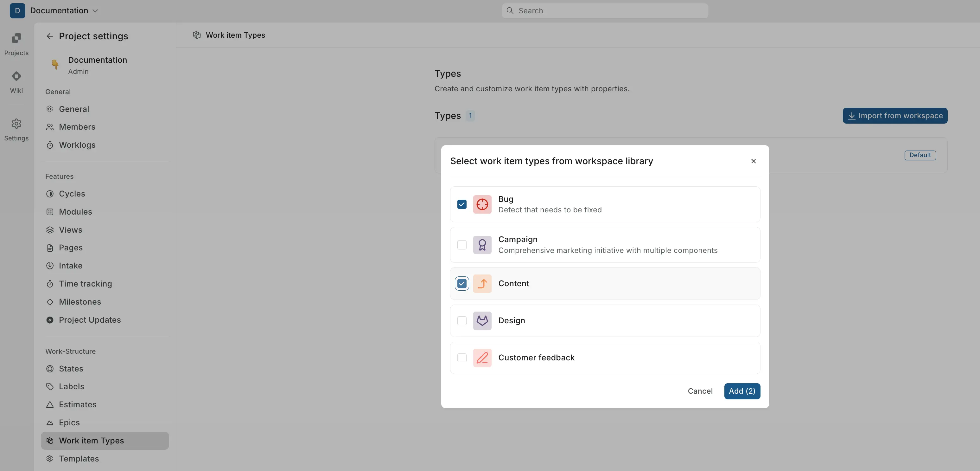Click the Campaign work item type icon
The height and width of the screenshot is (471, 980).
coord(482,245)
